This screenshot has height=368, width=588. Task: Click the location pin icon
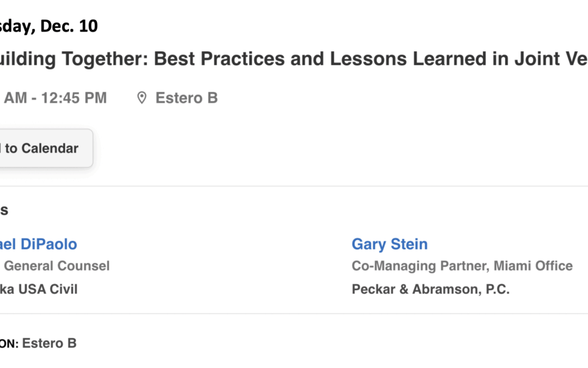(142, 98)
